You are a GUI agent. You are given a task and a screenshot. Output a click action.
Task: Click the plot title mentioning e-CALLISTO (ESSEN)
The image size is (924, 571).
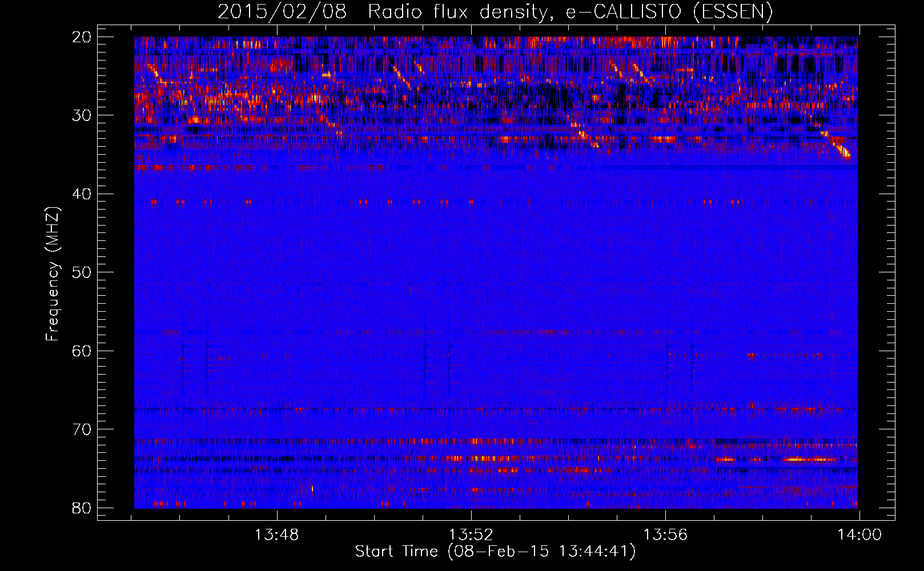coord(495,12)
